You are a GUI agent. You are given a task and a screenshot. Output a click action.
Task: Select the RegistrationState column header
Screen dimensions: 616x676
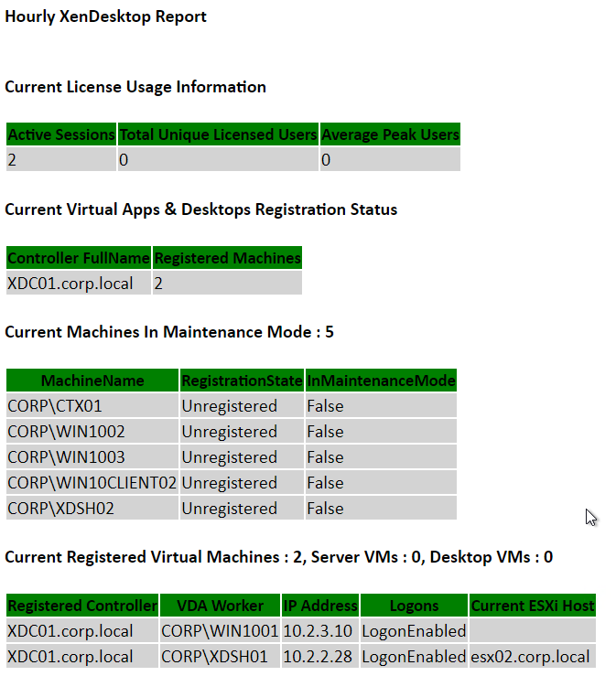click(x=242, y=380)
